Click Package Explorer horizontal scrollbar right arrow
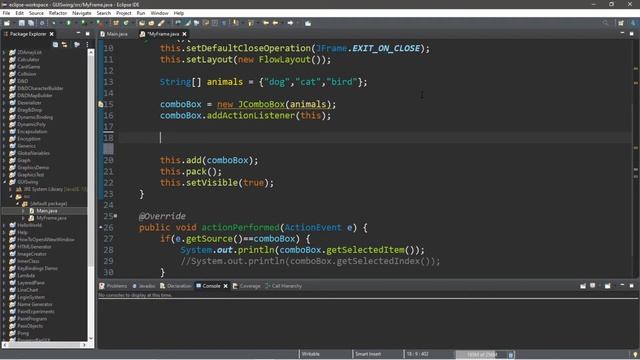The image size is (640, 360). [84, 345]
